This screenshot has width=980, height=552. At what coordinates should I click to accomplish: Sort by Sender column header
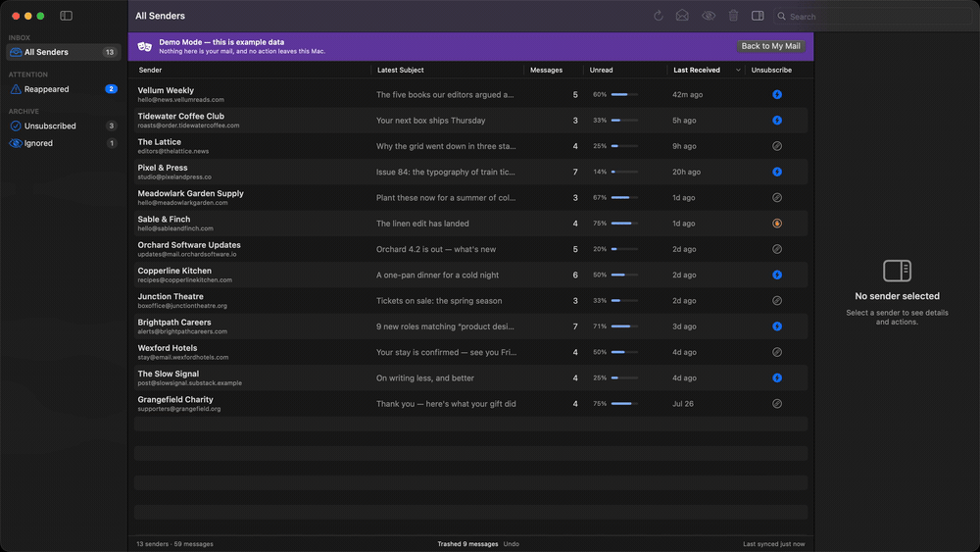pos(150,70)
